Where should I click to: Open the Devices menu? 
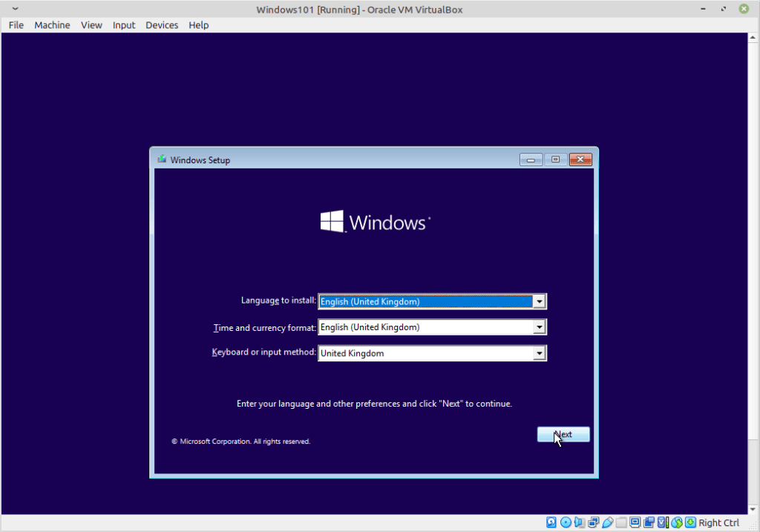pyautogui.click(x=162, y=24)
